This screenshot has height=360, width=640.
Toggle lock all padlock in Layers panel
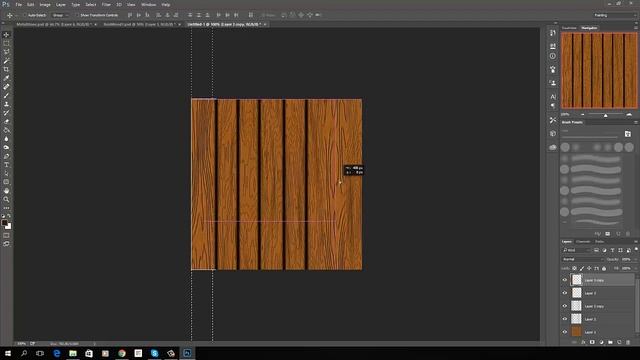[604, 268]
